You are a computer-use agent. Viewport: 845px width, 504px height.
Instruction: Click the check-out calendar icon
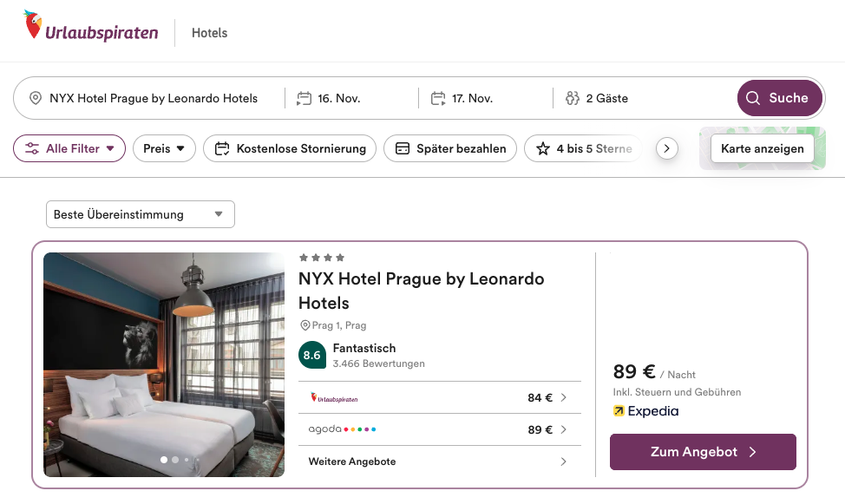(x=438, y=98)
